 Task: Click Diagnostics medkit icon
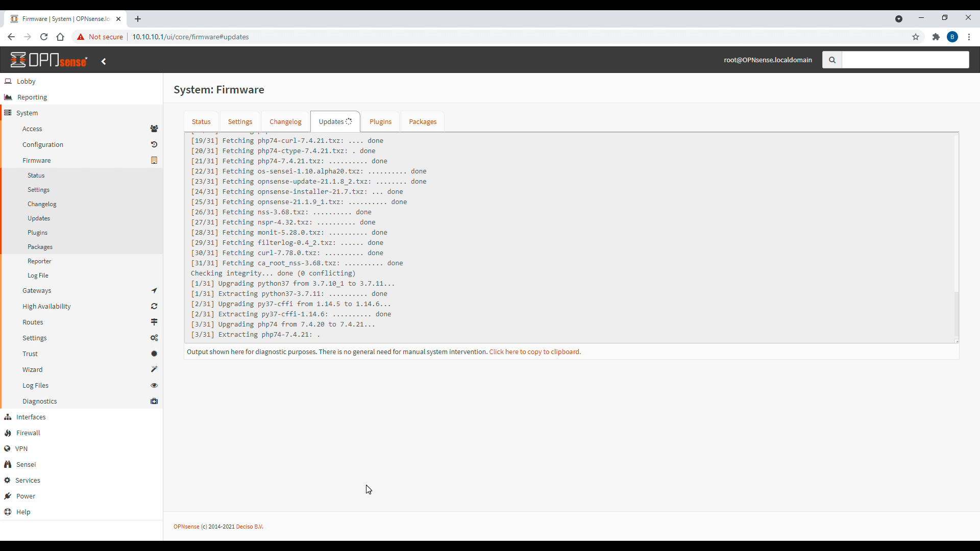154,402
